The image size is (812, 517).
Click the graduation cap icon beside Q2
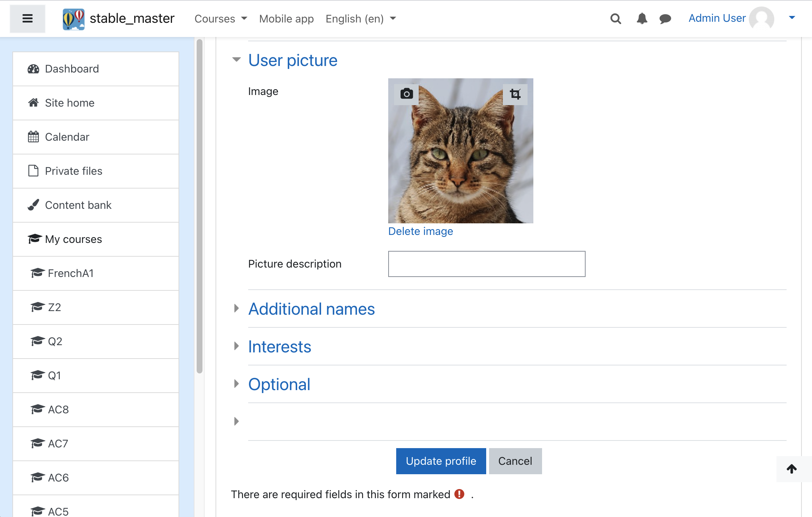pyautogui.click(x=38, y=341)
